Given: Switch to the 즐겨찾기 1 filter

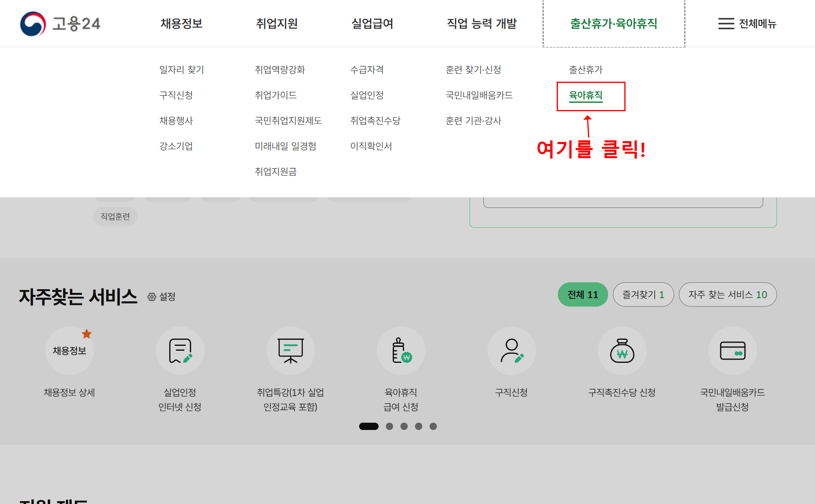Looking at the screenshot, I should pyautogui.click(x=643, y=295).
